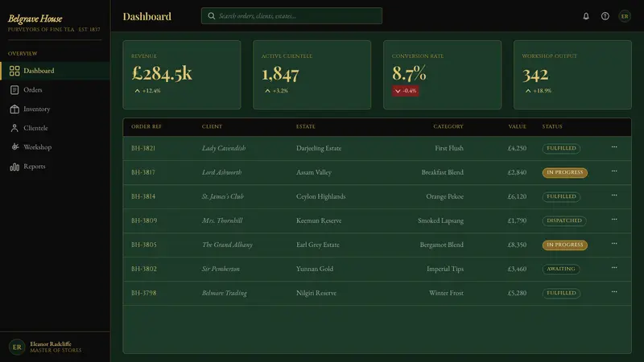644x362 pixels.
Task: Open more options for order BH-3802
Action: 614,268
